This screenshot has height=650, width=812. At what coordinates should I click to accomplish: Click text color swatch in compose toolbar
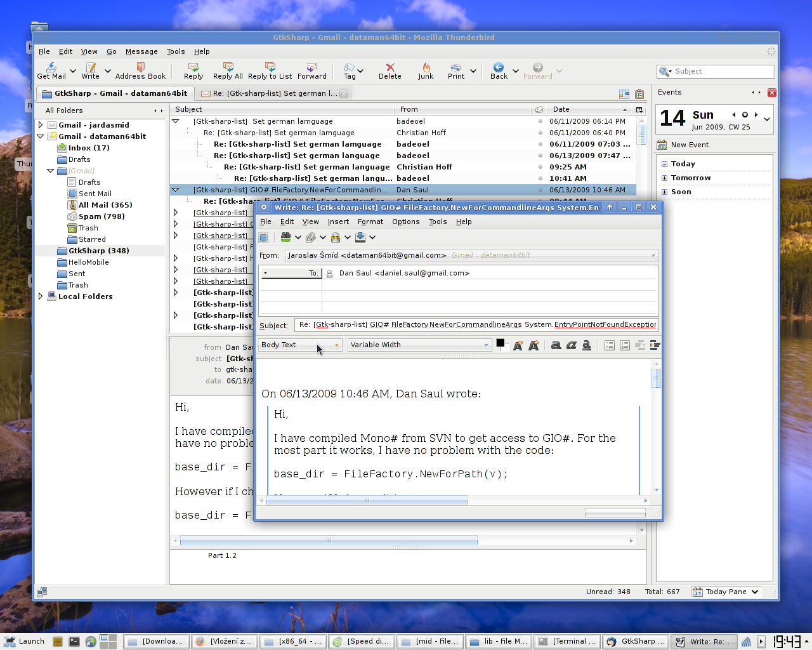500,343
